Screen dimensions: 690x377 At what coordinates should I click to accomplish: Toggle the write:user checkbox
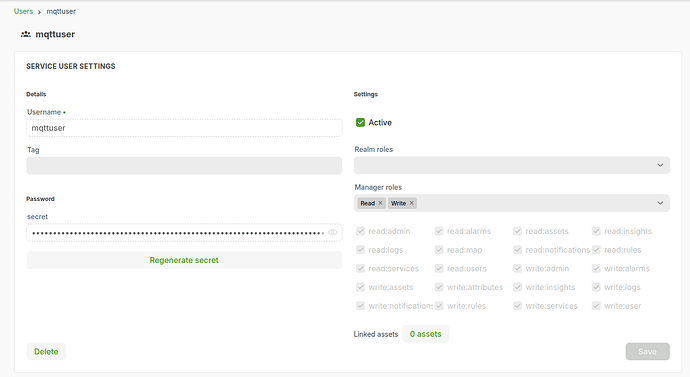[x=596, y=306]
